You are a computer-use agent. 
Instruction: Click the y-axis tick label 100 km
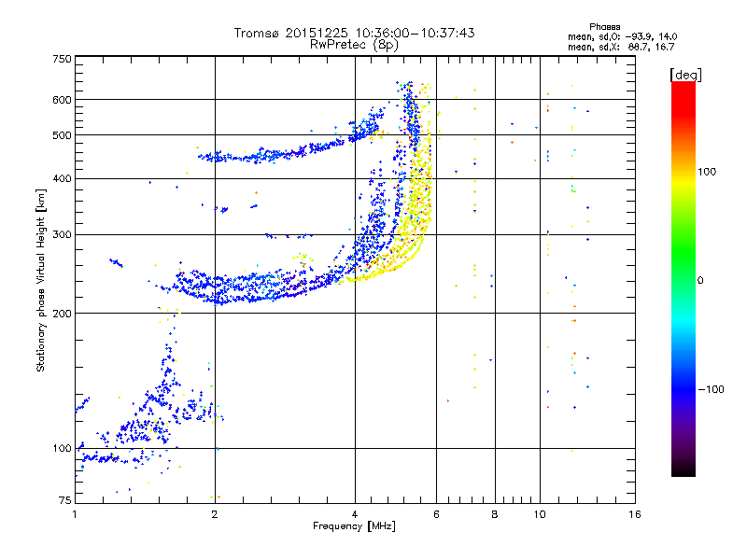(x=62, y=449)
